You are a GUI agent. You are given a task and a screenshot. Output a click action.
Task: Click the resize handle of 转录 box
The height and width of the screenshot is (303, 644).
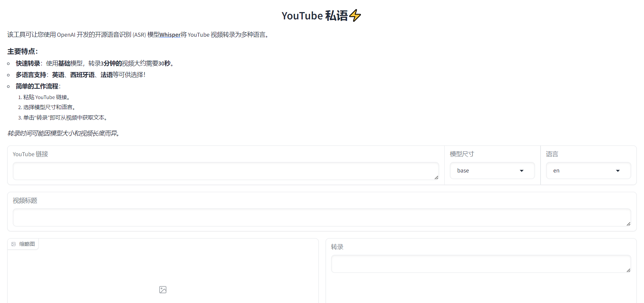[628, 270]
